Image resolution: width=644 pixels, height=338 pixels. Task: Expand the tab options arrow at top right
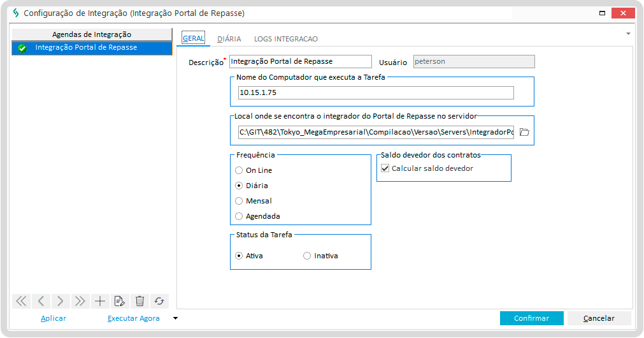pos(628,33)
